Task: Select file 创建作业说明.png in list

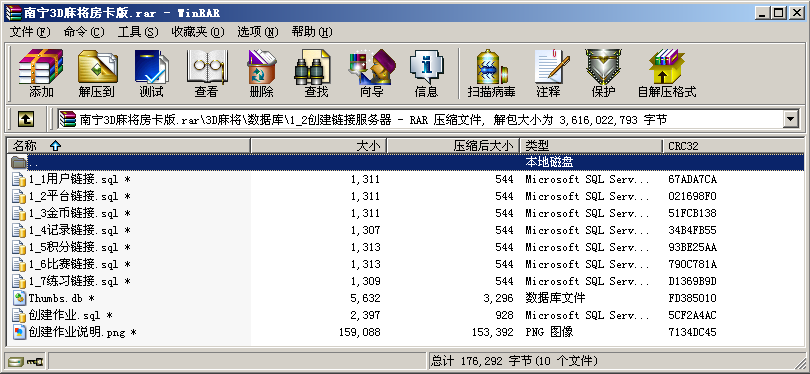Action: pos(83,332)
